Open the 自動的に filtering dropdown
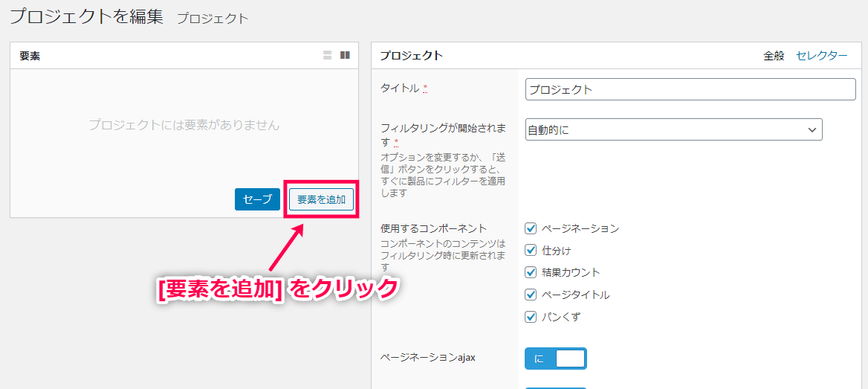 click(673, 129)
